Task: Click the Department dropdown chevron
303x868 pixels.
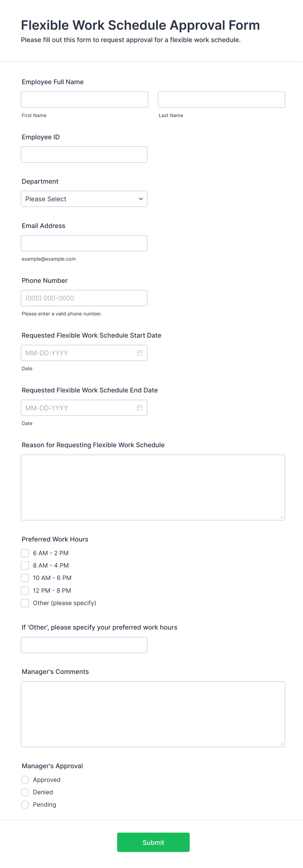Action: pyautogui.click(x=140, y=199)
